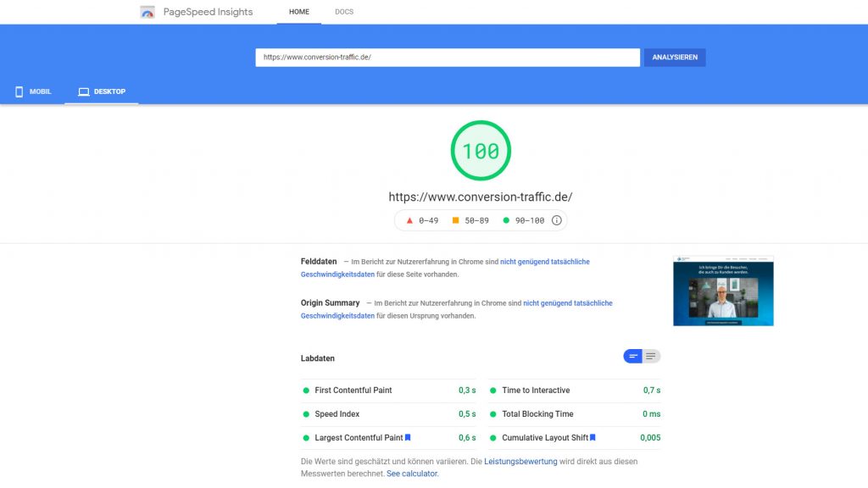Open the DOCS tab
868x488 pixels.
344,12
